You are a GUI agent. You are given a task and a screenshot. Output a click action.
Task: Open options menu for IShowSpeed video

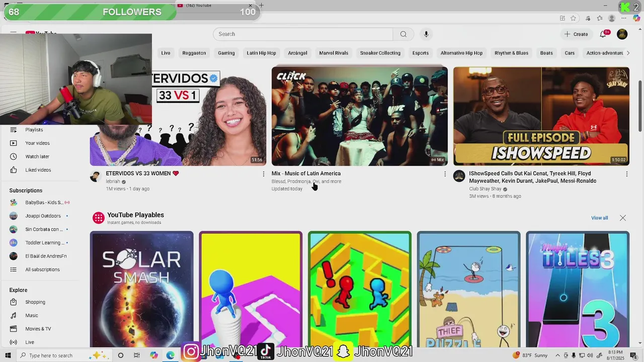pyautogui.click(x=626, y=174)
